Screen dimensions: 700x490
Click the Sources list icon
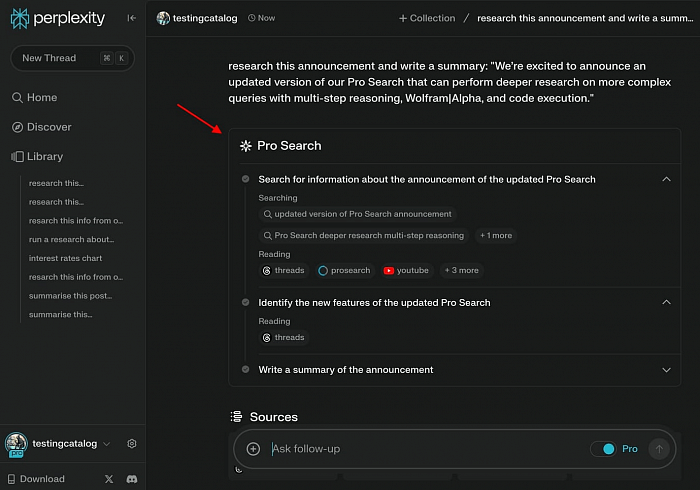(x=236, y=416)
